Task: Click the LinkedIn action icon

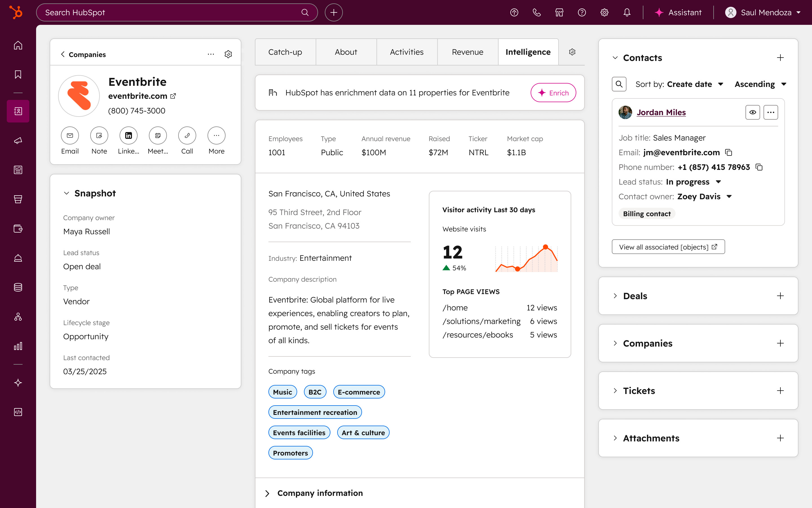Action: click(129, 135)
